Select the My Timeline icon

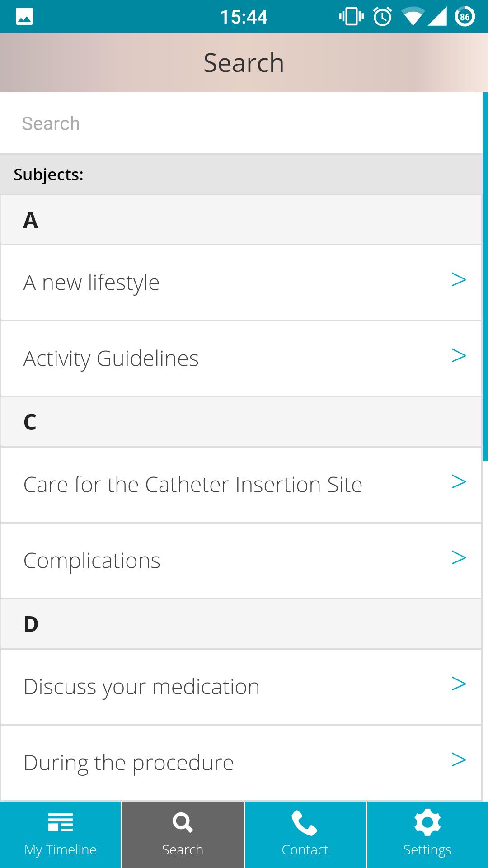60,831
